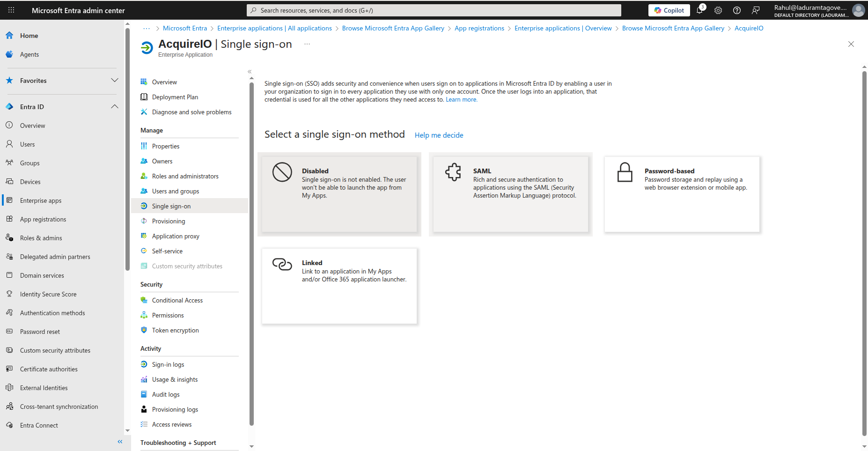This screenshot has height=451, width=868.
Task: Select the SAML puzzle piece icon
Action: pos(453,172)
